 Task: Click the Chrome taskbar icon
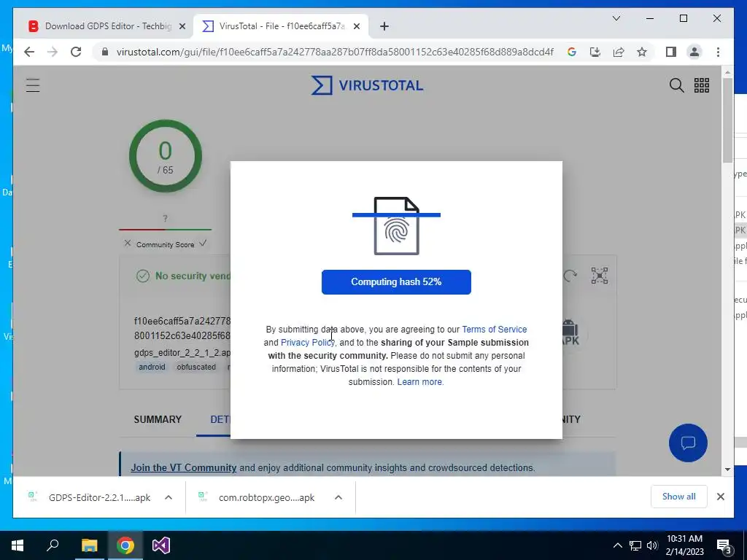(125, 545)
